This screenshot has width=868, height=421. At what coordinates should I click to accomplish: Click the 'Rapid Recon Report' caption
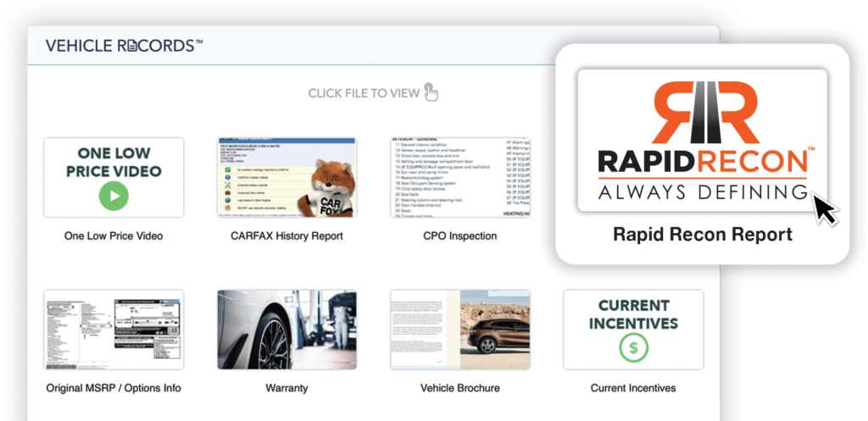coord(703,235)
